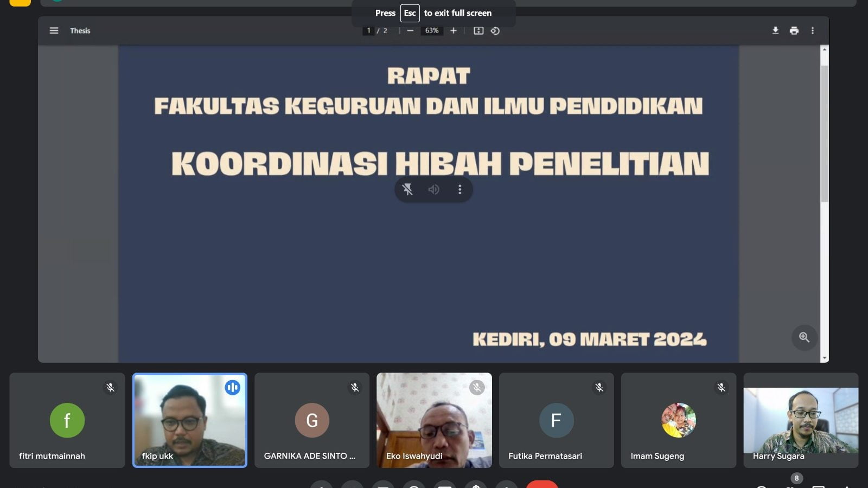Click the zoom in plus icon
The image size is (868, 488).
(454, 31)
